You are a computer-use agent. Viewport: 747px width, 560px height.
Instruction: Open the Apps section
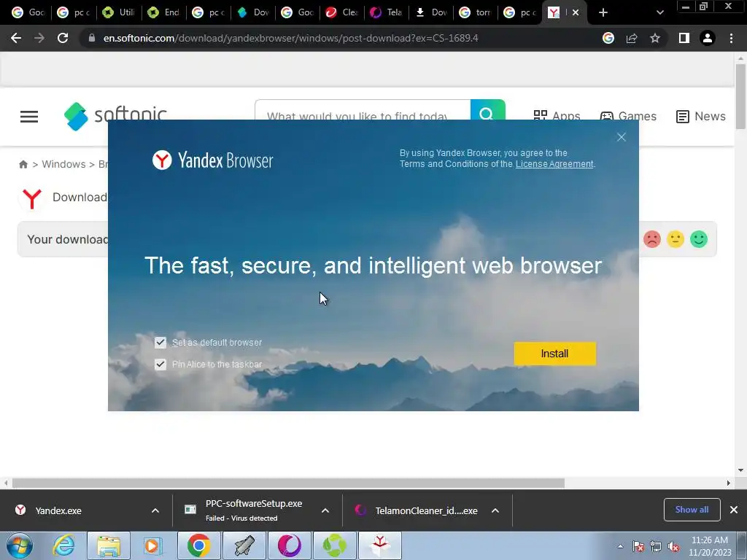click(x=557, y=116)
